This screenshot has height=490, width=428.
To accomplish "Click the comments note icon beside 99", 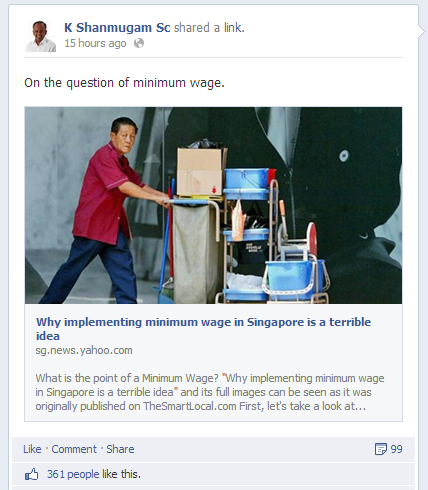I will point(381,449).
